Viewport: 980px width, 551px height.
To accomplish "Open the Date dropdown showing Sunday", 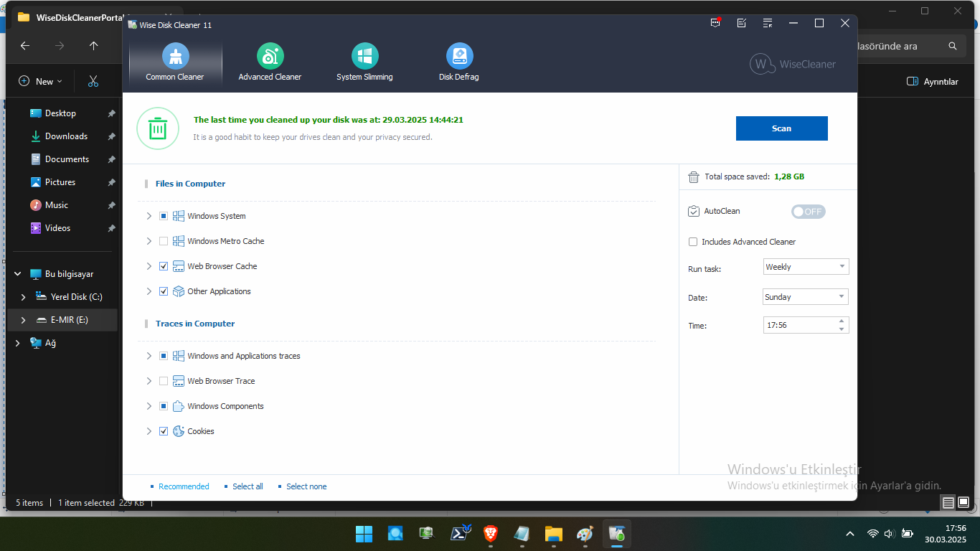I will pyautogui.click(x=806, y=297).
